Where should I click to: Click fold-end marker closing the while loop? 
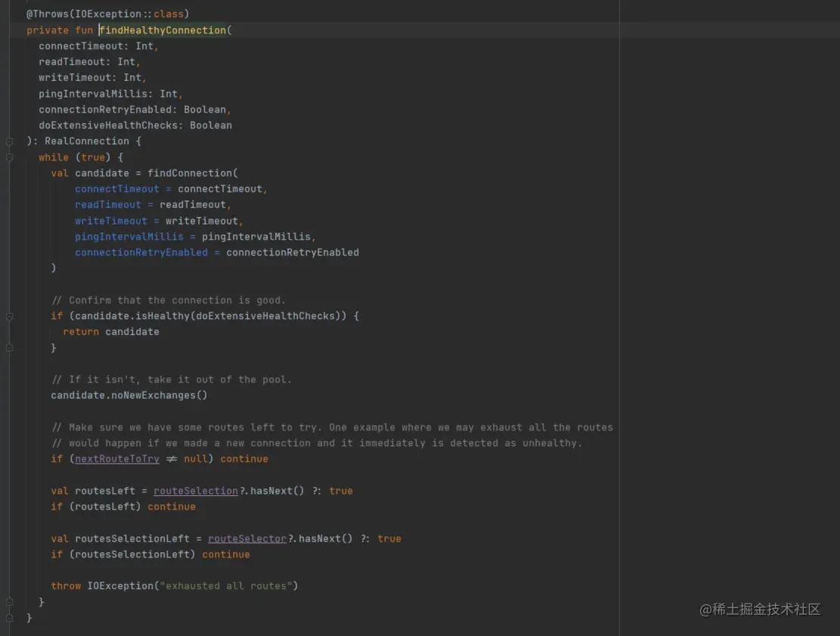[9, 602]
